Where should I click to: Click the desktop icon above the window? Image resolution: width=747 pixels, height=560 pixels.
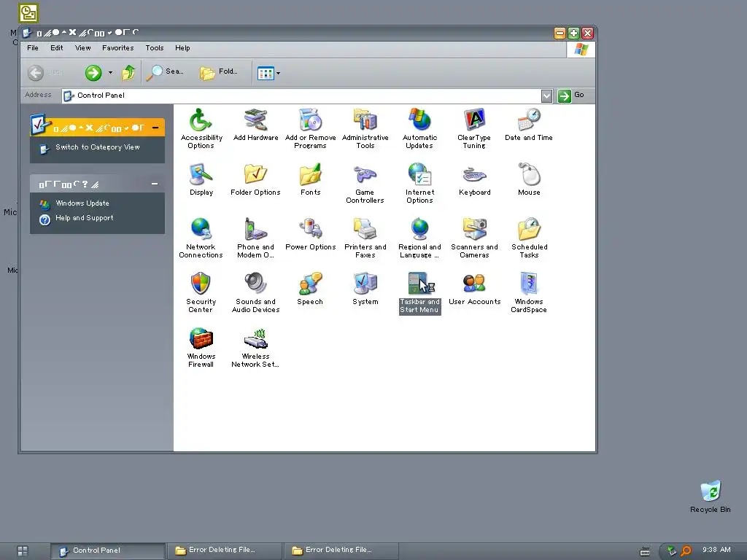[x=28, y=13]
